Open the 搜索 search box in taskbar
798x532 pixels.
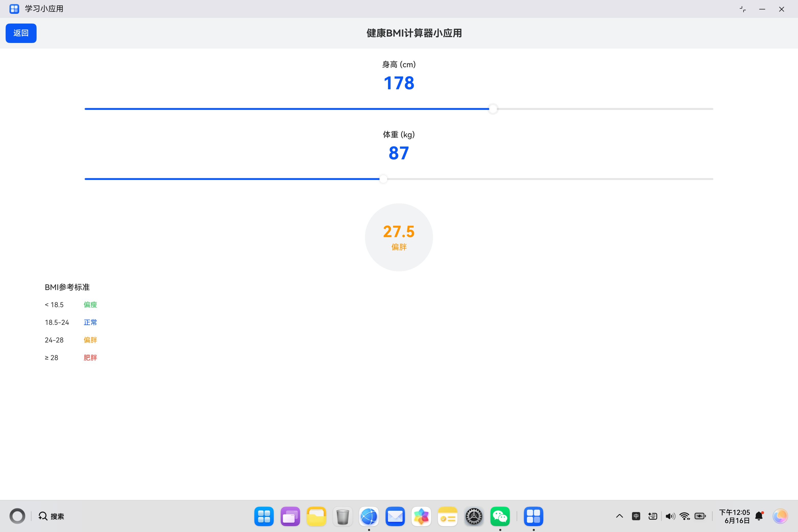(51, 516)
